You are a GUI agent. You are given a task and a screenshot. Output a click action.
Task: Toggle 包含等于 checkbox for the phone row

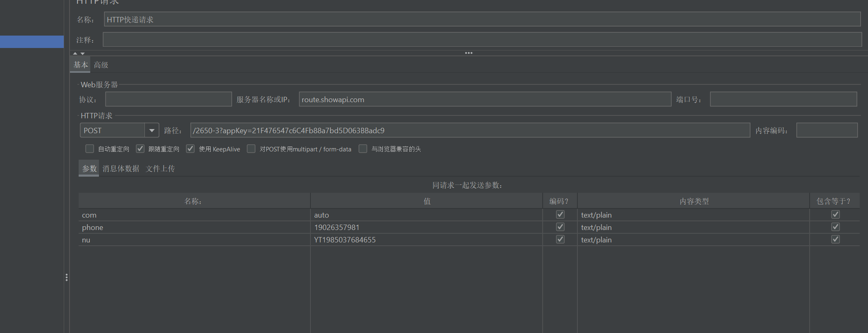pyautogui.click(x=835, y=227)
